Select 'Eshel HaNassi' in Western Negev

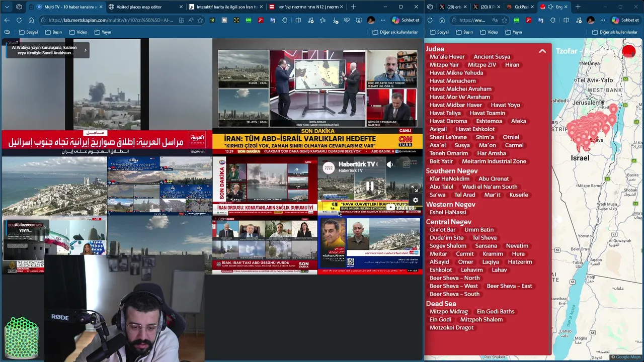pos(448,213)
